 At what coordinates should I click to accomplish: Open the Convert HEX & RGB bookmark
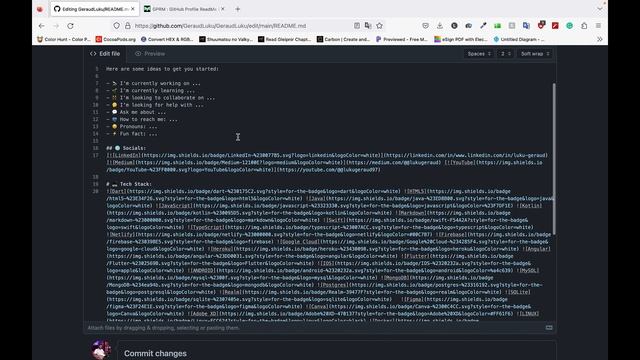[167, 39]
